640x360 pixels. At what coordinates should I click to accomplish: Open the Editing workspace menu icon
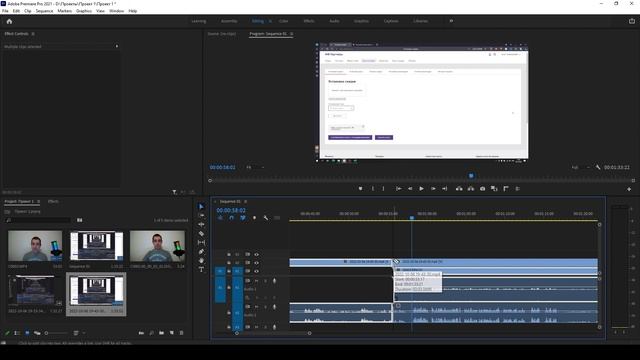tap(270, 21)
